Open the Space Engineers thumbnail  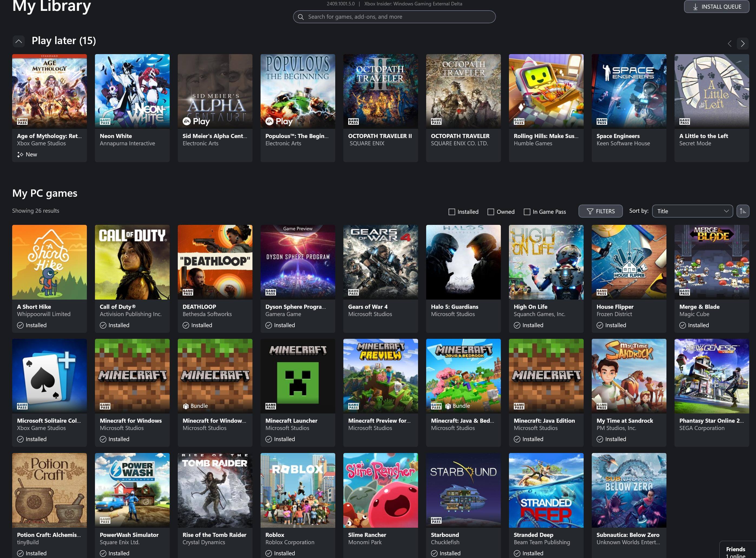point(629,91)
